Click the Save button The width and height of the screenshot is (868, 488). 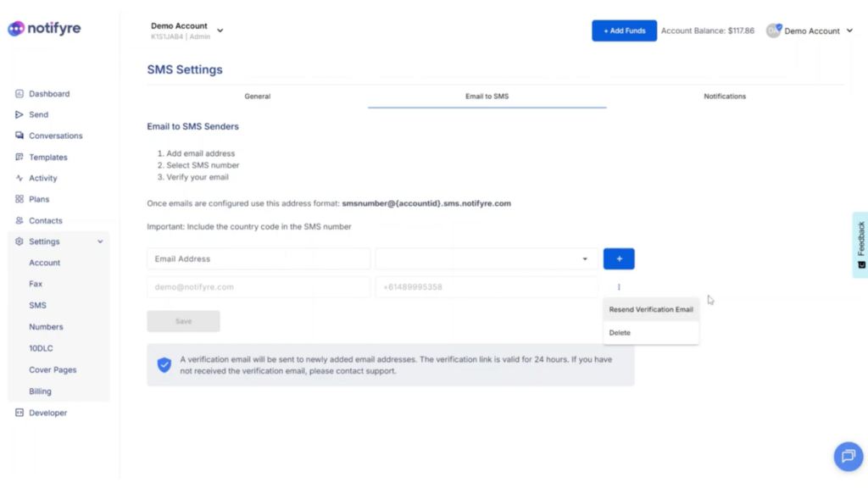(183, 321)
